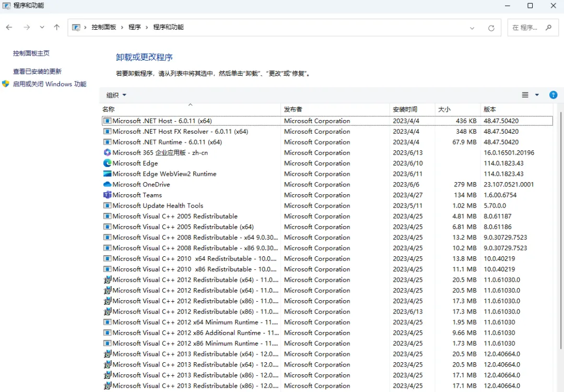Select Visual C++ 2005 Redistributable (non-x64) entry
Viewport: 564px width, 392px height.
tap(175, 216)
